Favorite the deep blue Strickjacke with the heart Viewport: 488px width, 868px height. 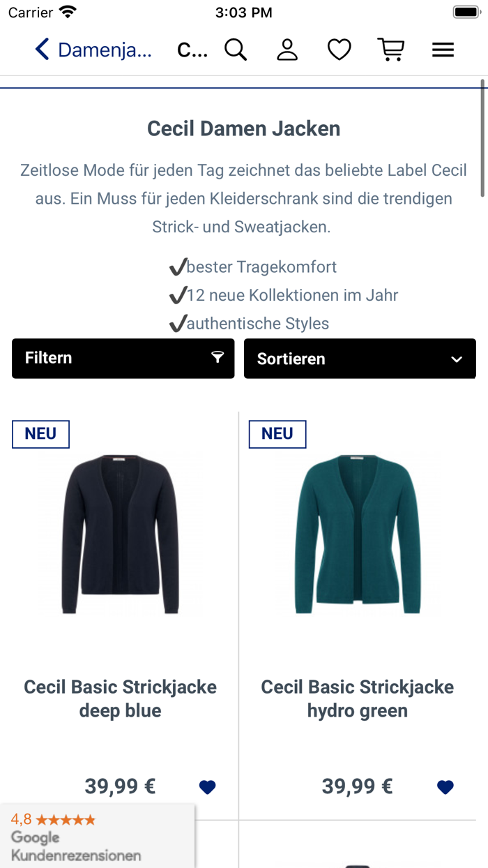[x=207, y=786]
